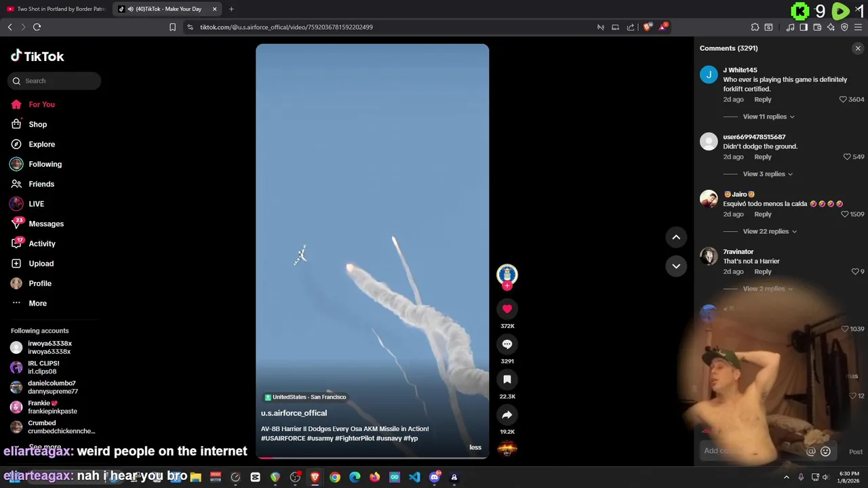Like Jairo's comment
The image size is (868, 488).
coord(845,214)
